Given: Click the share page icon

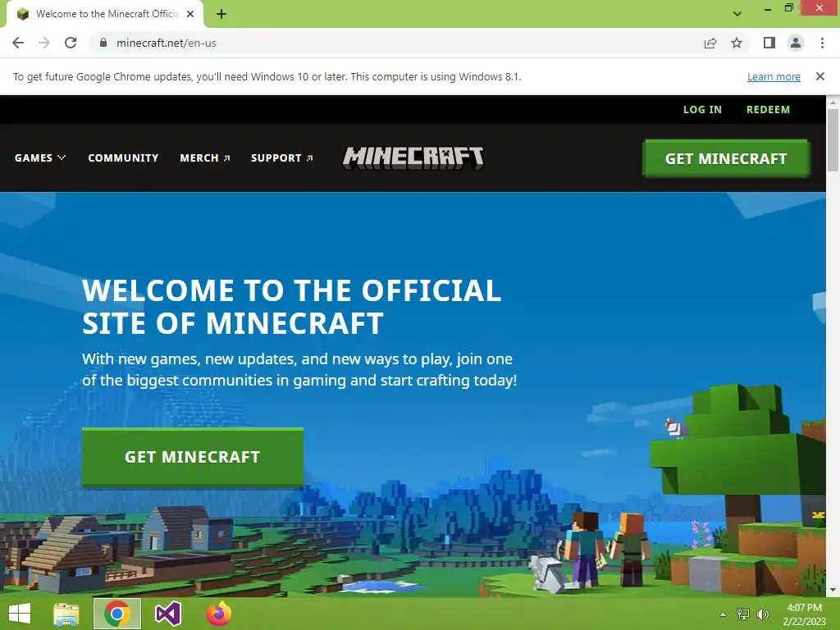Looking at the screenshot, I should click(710, 43).
